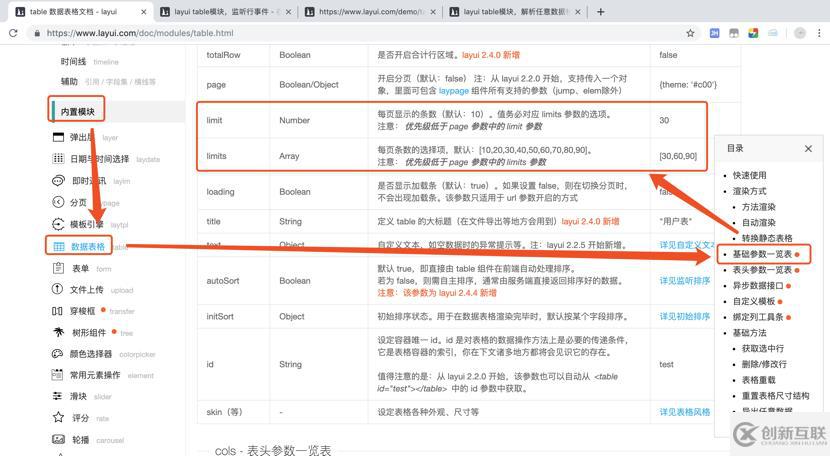Go to 重置表格尺寸结构 in 目录
Screen dimensions: 830x456
click(775, 396)
